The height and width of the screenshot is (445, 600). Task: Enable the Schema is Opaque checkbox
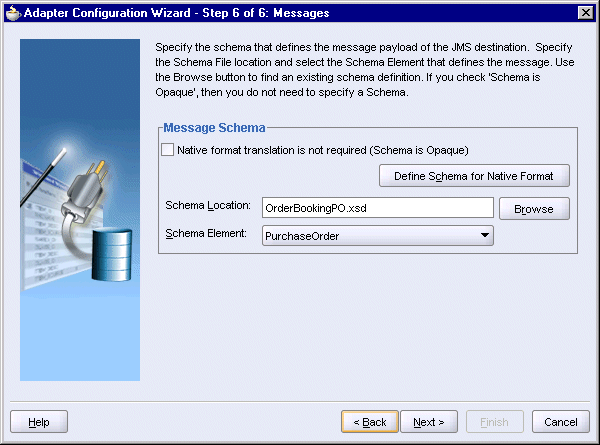(x=168, y=150)
